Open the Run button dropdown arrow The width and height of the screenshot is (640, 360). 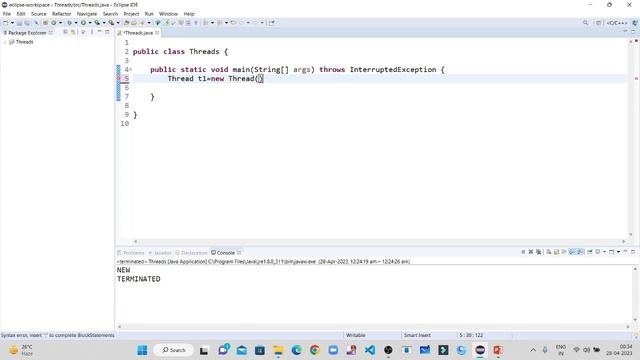click(90, 23)
